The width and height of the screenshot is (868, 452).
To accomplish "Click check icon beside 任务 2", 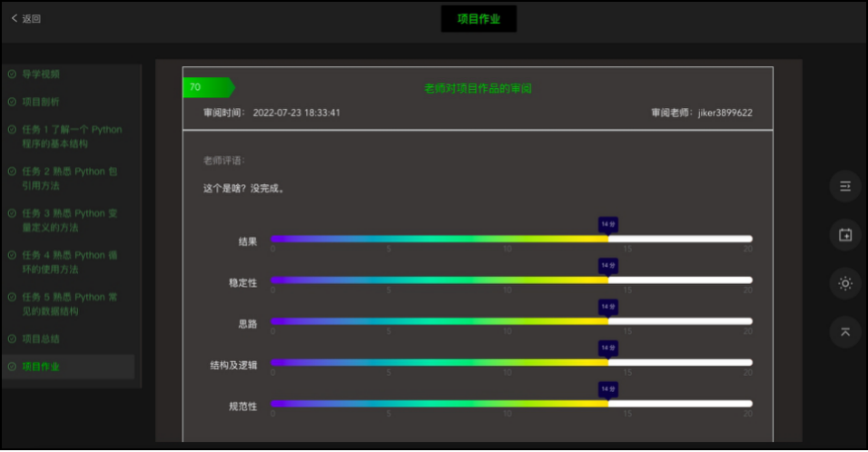I will (x=12, y=171).
